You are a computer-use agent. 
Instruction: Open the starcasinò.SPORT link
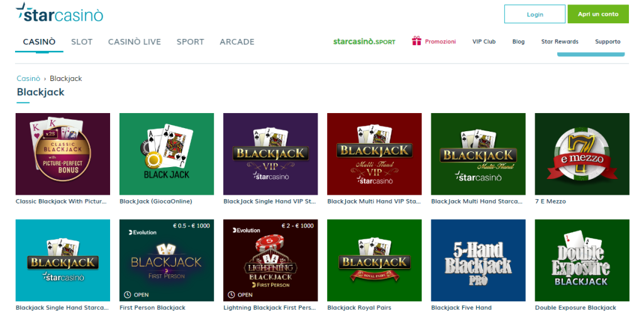pos(364,41)
